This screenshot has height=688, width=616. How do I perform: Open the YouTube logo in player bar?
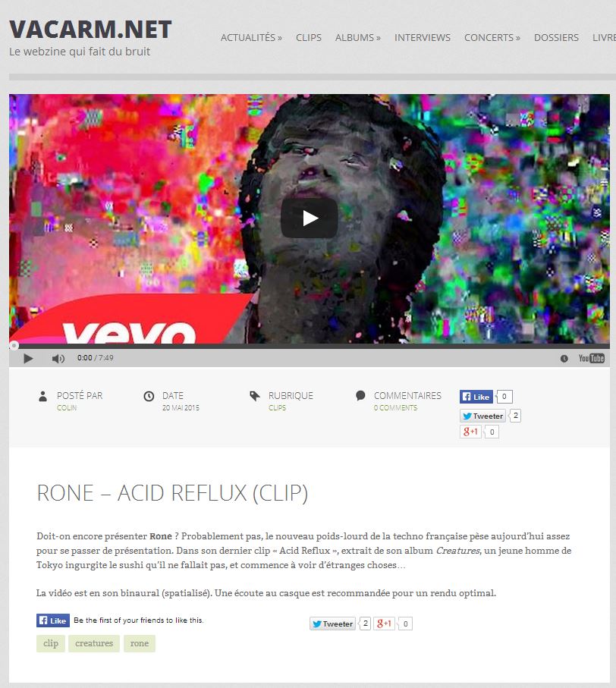[592, 358]
